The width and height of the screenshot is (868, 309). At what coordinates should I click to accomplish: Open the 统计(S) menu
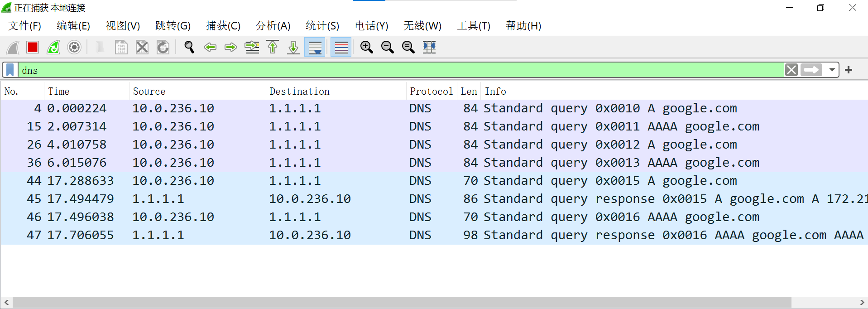click(322, 26)
